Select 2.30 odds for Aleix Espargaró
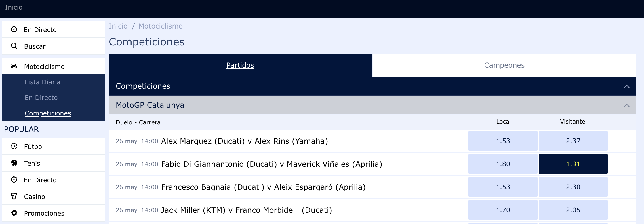This screenshot has height=224, width=644. [x=573, y=187]
